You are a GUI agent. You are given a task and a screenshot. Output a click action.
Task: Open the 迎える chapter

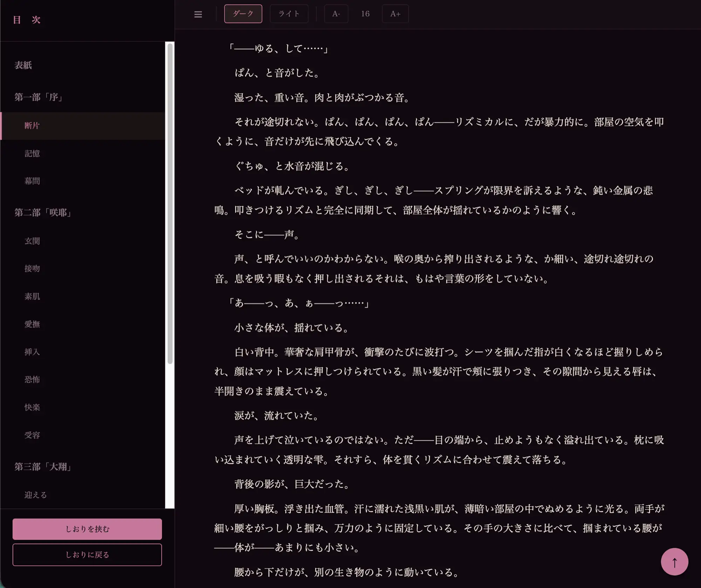point(35,495)
